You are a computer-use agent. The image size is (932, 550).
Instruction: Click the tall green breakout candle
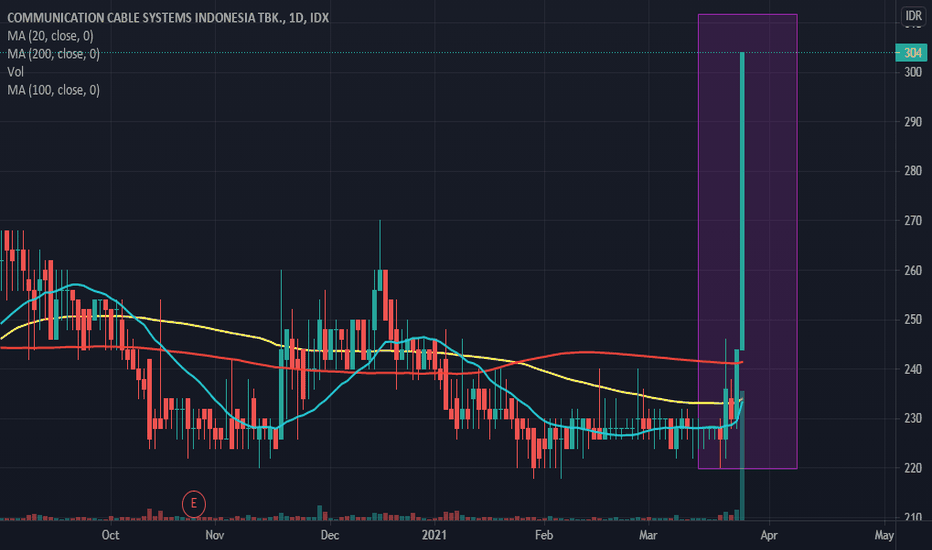pyautogui.click(x=742, y=201)
